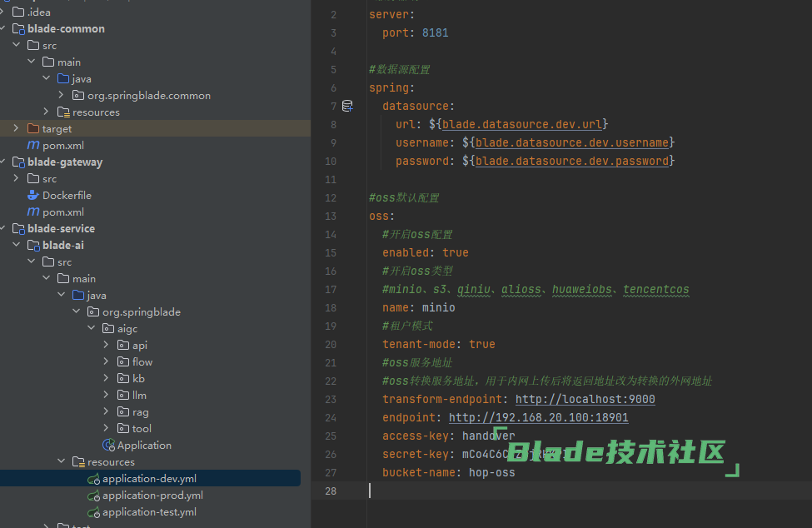Click the port value 8181
The image size is (812, 528).
435,32
